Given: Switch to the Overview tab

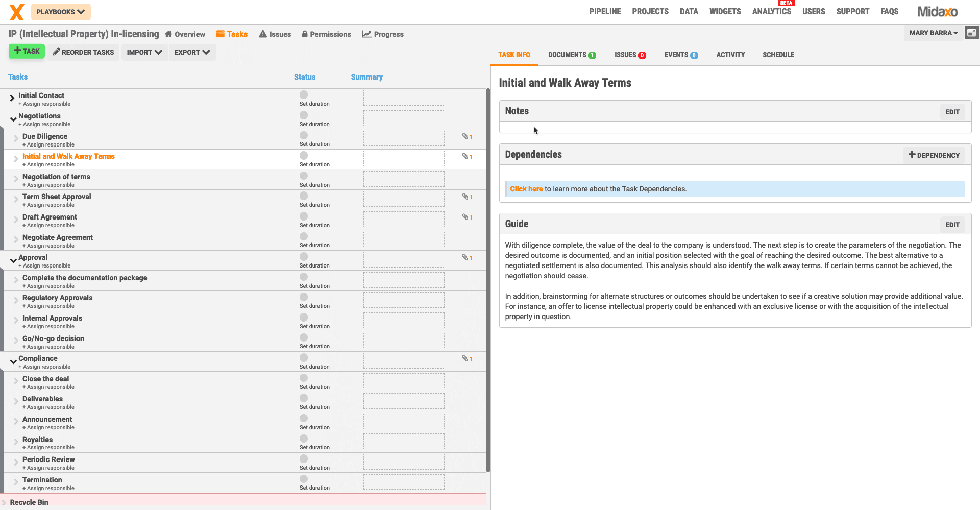Looking at the screenshot, I should coord(185,34).
